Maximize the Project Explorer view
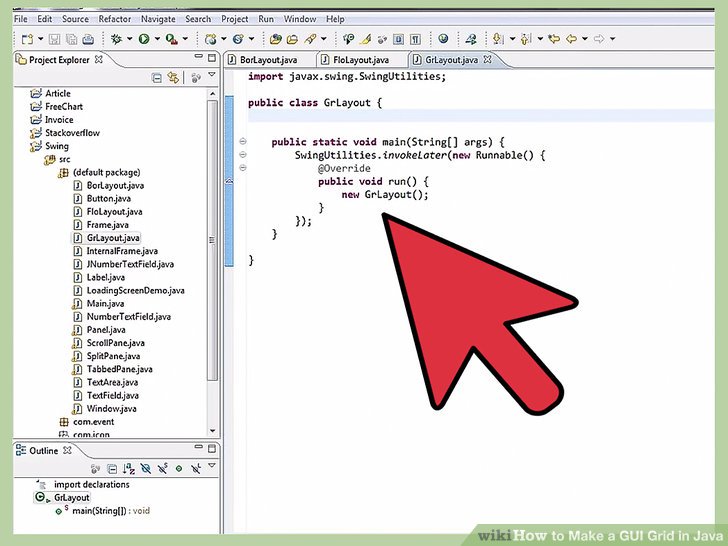Viewport: 728px width, 546px height. (212, 58)
